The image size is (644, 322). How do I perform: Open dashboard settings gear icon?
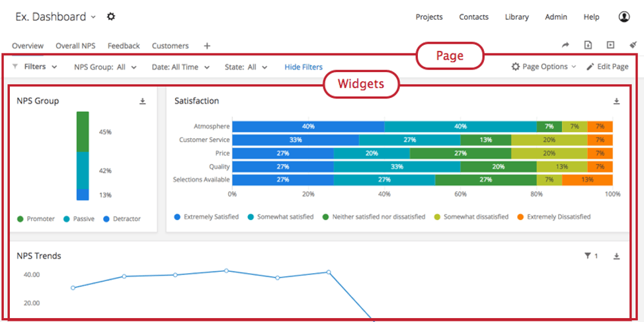[111, 17]
